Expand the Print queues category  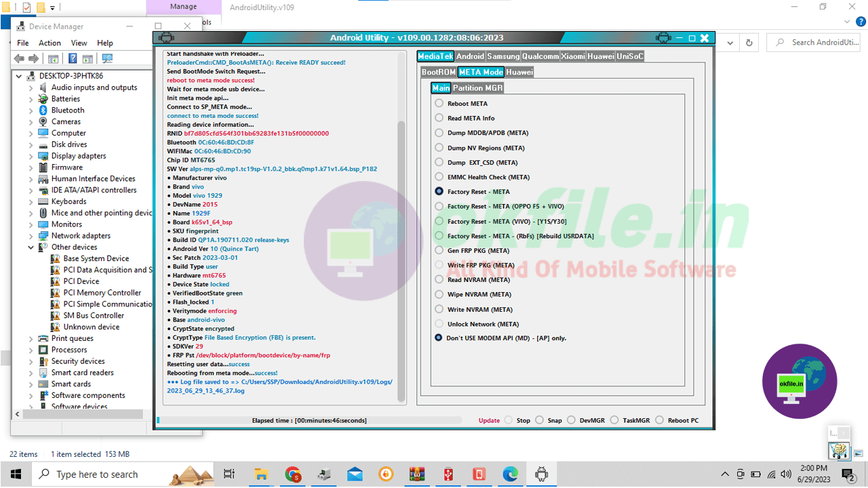coord(31,338)
